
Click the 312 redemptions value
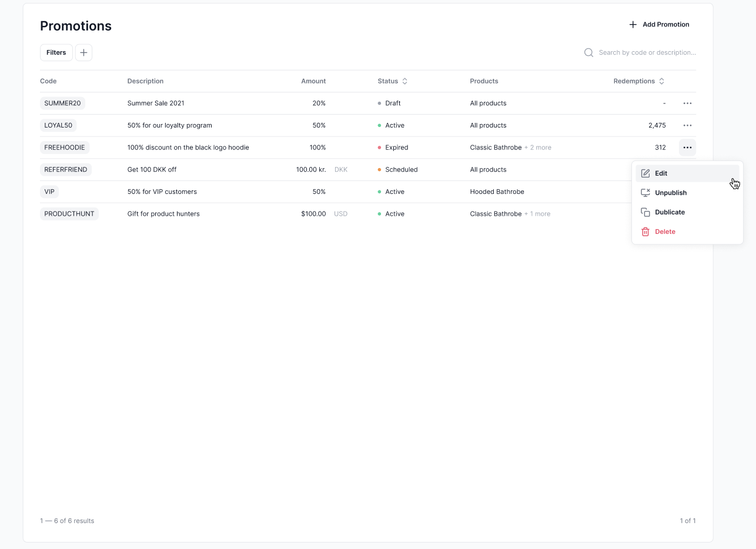[660, 148]
